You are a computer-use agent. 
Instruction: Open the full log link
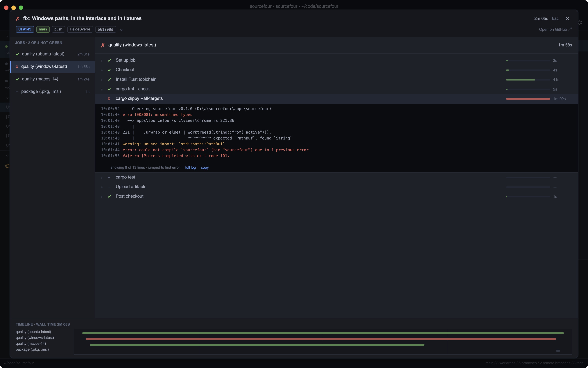[x=190, y=167]
